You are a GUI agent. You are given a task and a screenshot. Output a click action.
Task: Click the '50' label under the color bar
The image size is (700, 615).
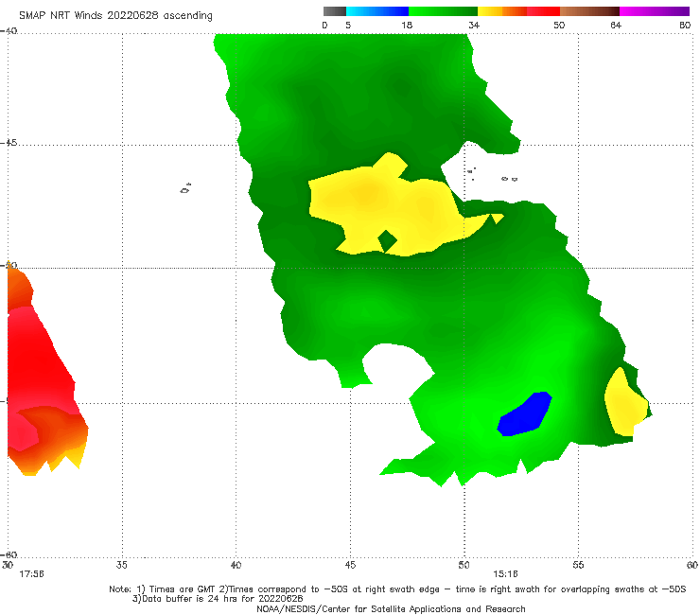559,26
